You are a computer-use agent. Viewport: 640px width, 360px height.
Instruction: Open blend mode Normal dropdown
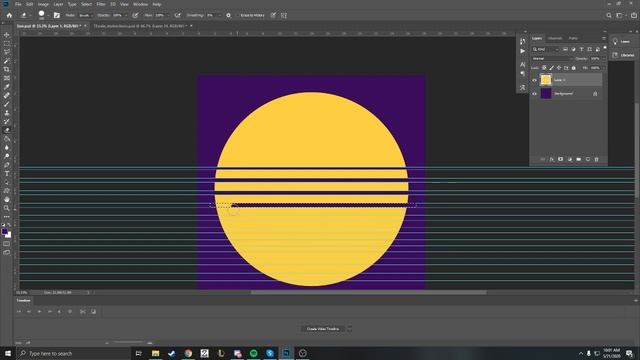(x=552, y=59)
